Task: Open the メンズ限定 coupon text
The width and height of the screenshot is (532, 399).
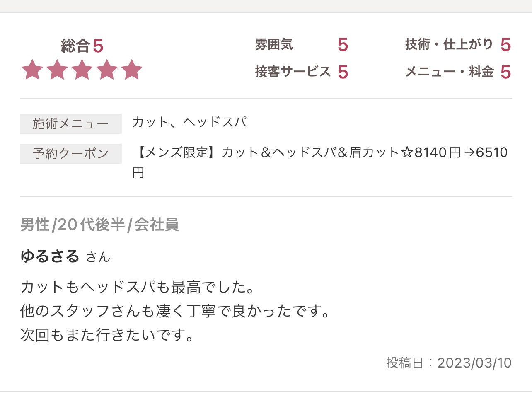Action: (320, 162)
